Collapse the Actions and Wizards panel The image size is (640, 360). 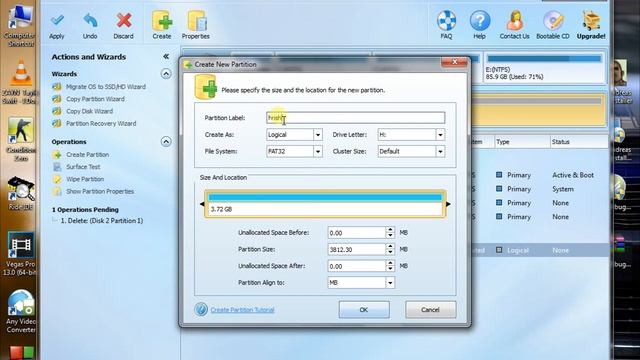click(166, 56)
